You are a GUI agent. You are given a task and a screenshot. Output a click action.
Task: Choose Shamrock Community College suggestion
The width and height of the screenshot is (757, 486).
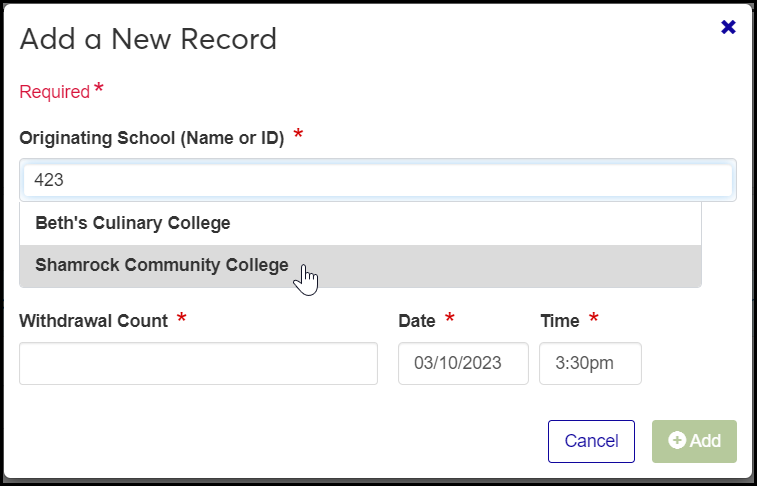click(162, 266)
